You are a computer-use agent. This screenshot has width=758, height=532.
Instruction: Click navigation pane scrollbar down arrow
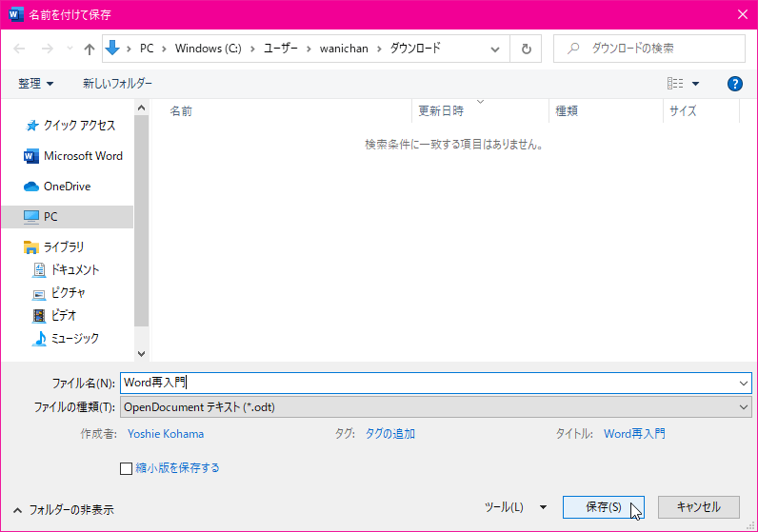(x=141, y=354)
